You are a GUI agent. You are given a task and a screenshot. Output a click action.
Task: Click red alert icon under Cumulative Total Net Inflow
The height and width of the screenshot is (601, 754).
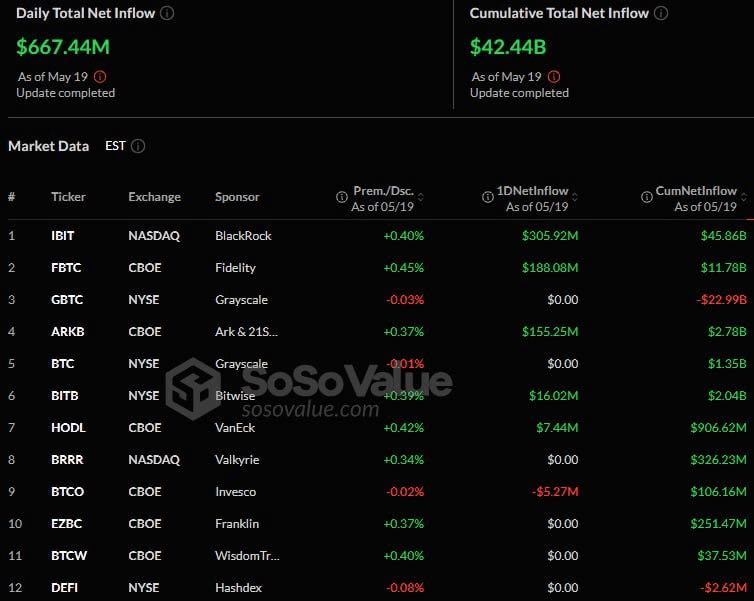tap(554, 76)
